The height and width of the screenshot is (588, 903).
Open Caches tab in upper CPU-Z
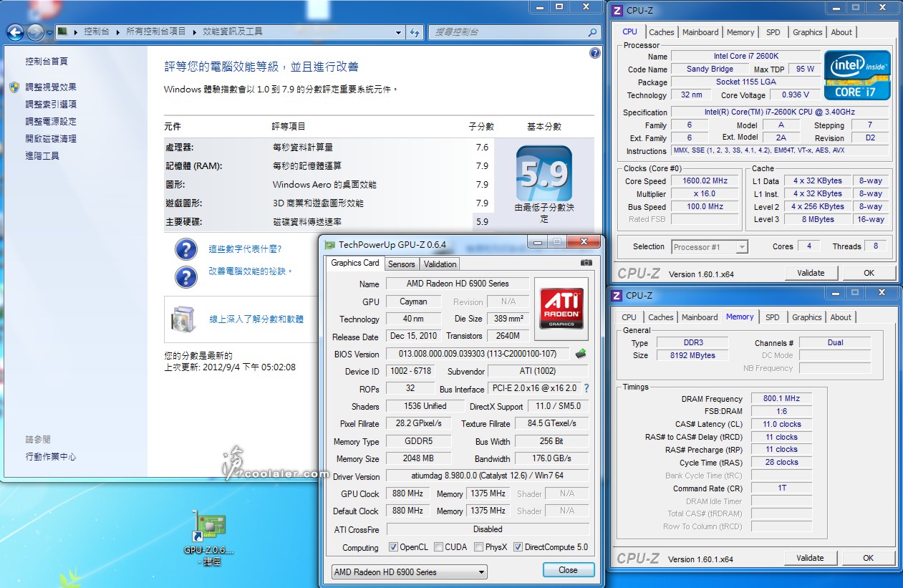click(x=662, y=32)
